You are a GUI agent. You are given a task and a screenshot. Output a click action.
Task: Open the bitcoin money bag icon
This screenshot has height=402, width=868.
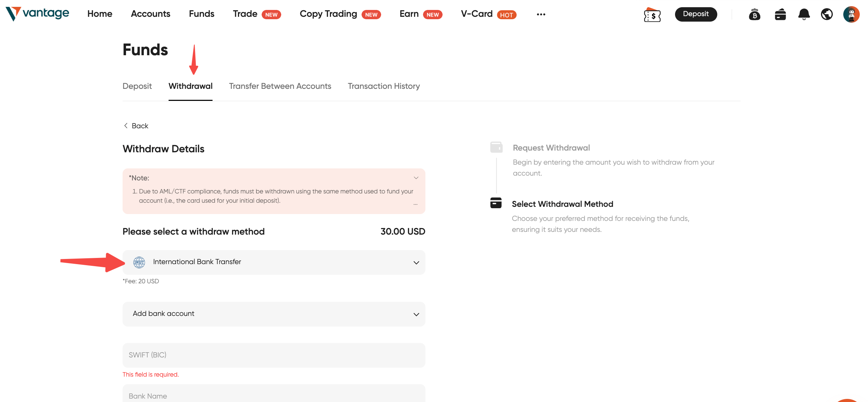point(754,14)
